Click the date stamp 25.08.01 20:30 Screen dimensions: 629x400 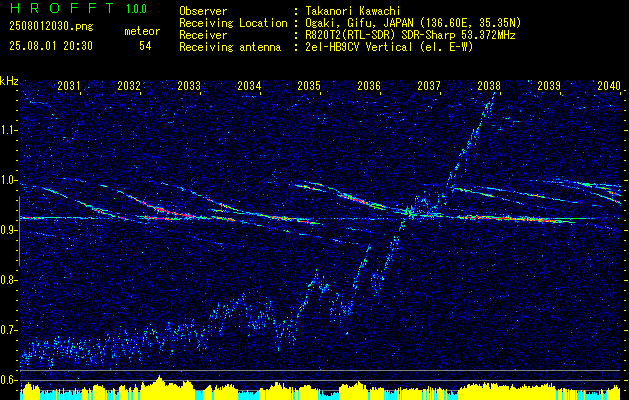pyautogui.click(x=51, y=46)
